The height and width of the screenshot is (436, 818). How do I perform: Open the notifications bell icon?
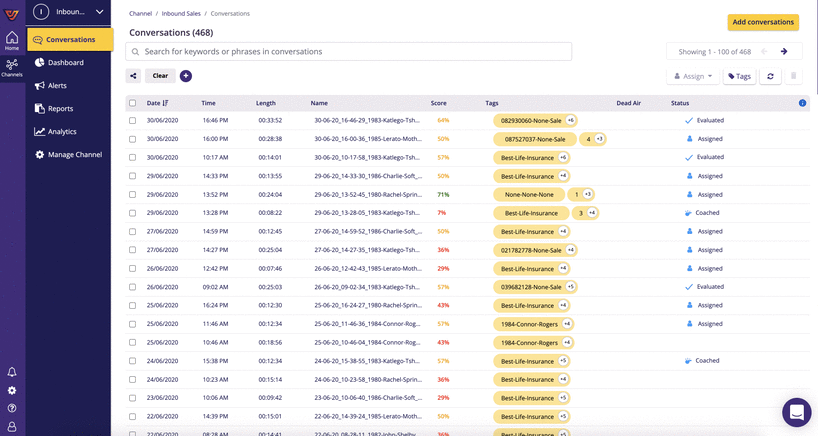click(x=12, y=372)
